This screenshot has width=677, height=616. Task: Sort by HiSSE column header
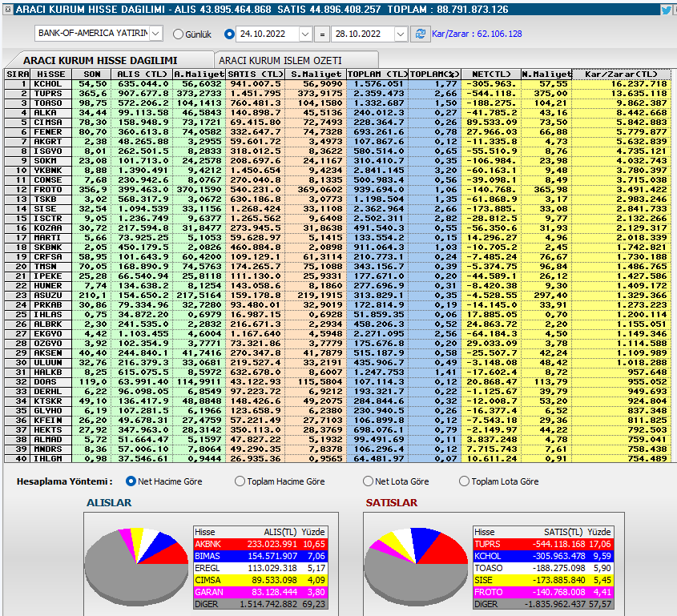click(x=51, y=74)
